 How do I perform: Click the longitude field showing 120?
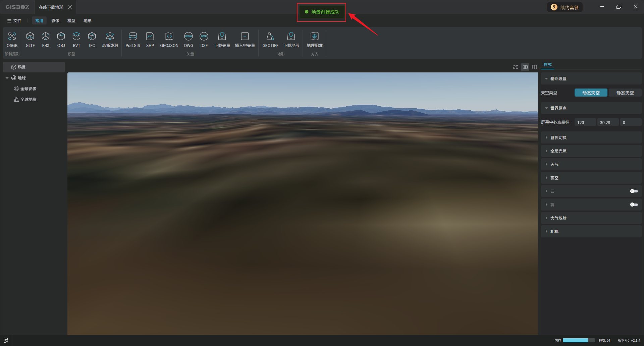click(585, 123)
